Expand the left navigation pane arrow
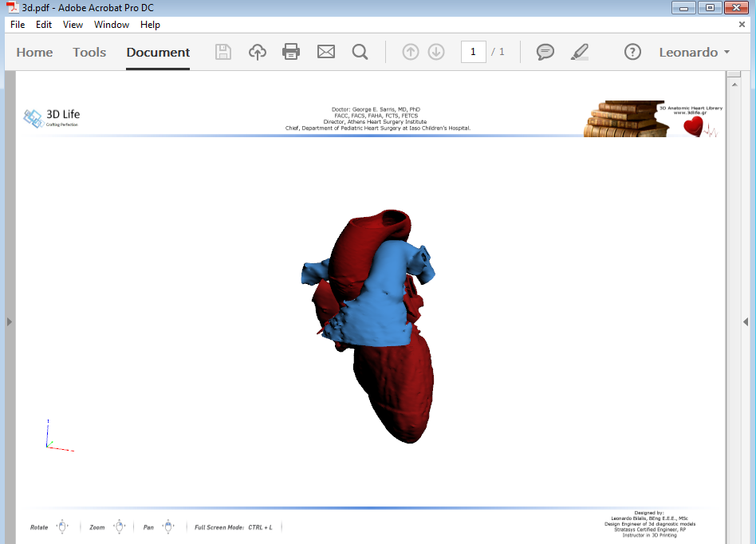The width and height of the screenshot is (756, 544). (x=9, y=321)
